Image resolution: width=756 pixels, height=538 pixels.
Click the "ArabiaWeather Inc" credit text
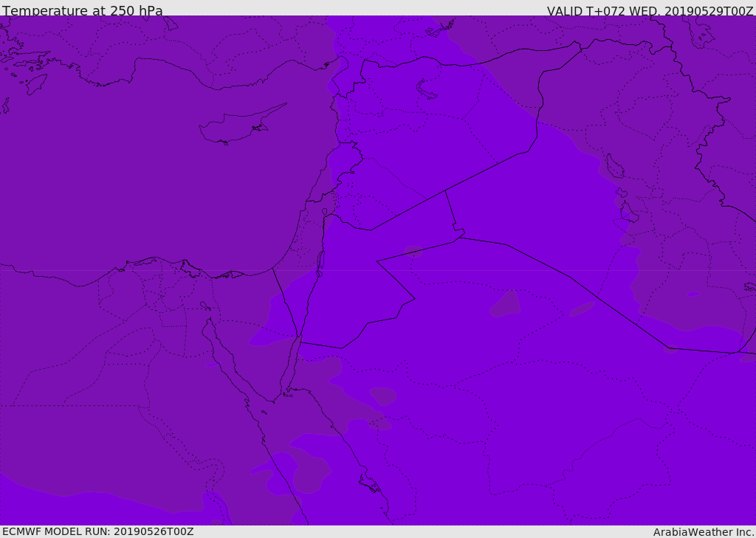pos(703,532)
